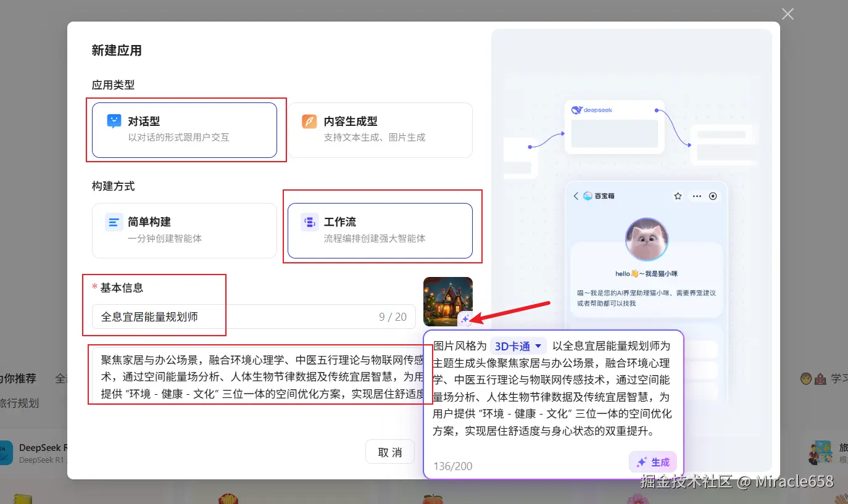
Task: Click the 内容生成型 pen icon
Action: click(x=309, y=120)
